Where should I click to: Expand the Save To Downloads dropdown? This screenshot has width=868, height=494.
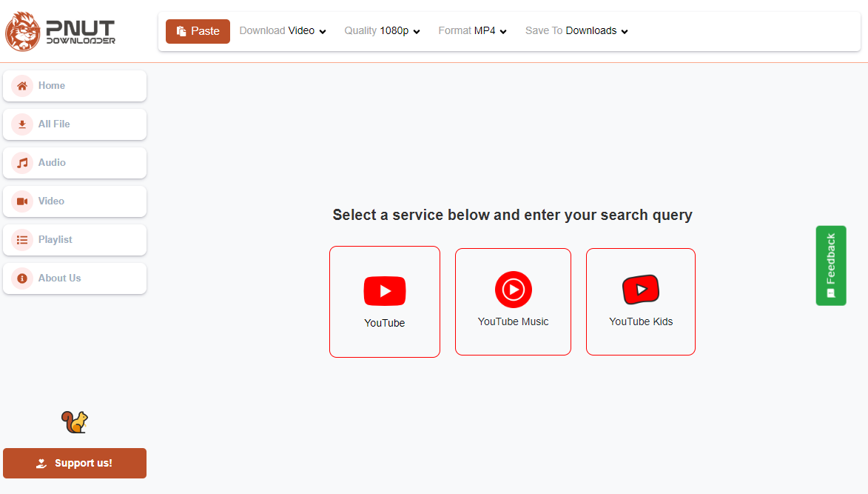(576, 31)
